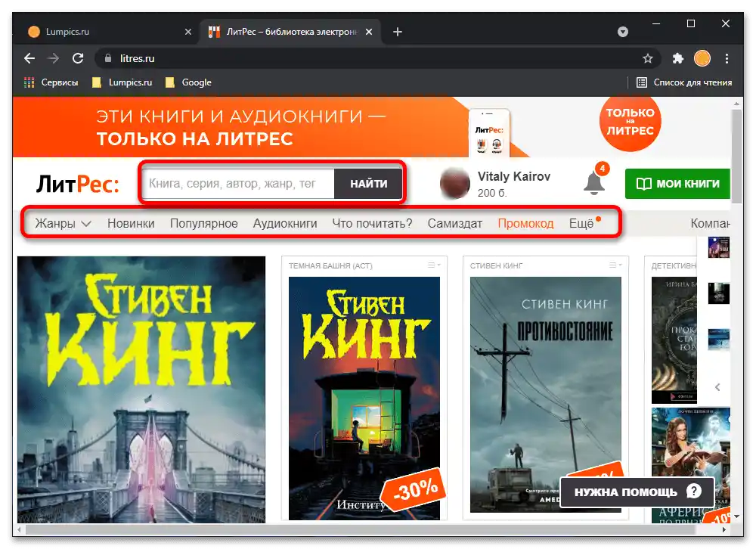Open list menu icon on Темная башня card
Screen dimensions: 756x549
[434, 265]
